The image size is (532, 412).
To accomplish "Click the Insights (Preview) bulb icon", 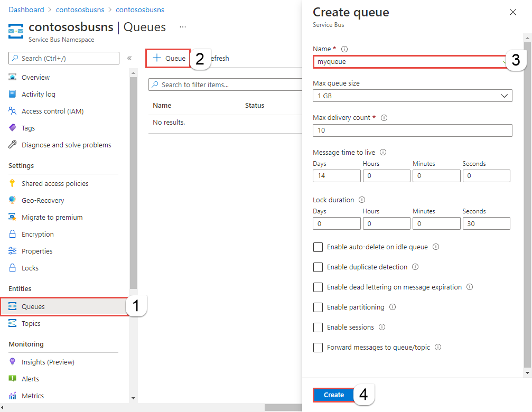I will click(13, 362).
